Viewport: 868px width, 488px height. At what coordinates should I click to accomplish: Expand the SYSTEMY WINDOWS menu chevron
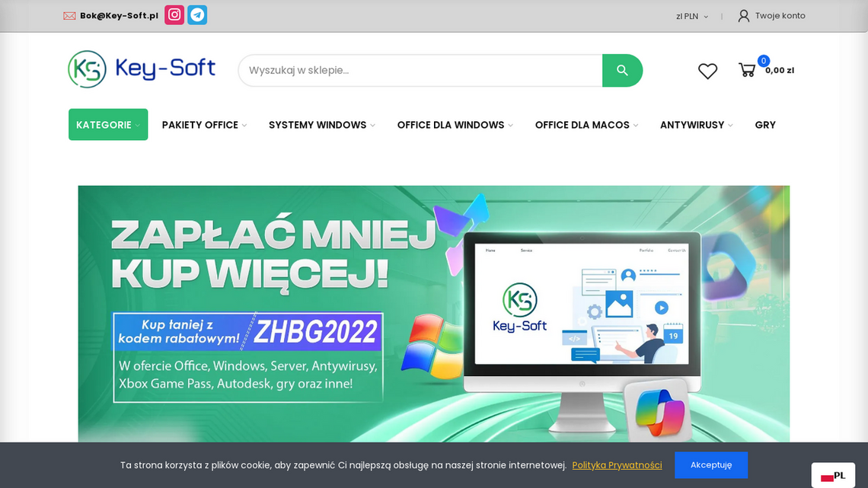pos(372,125)
